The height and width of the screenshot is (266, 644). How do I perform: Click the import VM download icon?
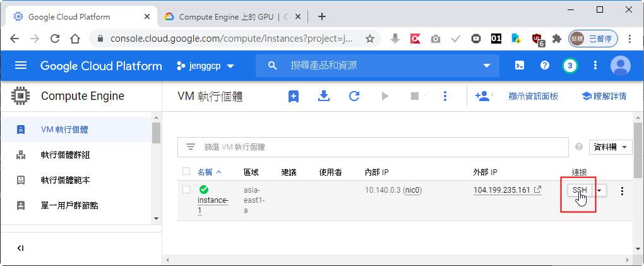(324, 96)
